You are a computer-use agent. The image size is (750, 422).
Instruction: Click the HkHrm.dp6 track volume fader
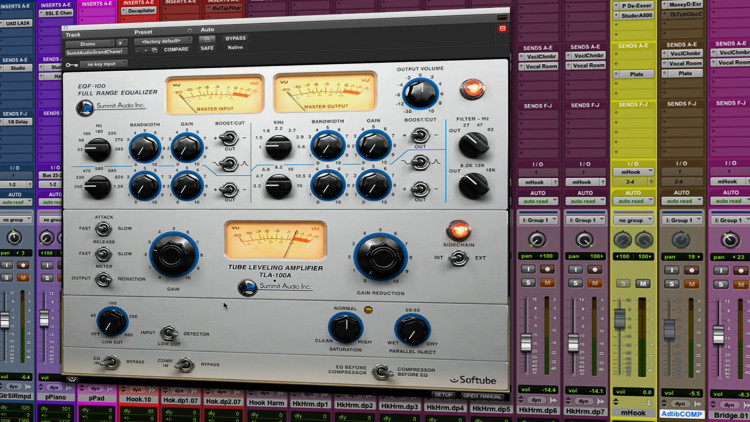tap(526, 343)
